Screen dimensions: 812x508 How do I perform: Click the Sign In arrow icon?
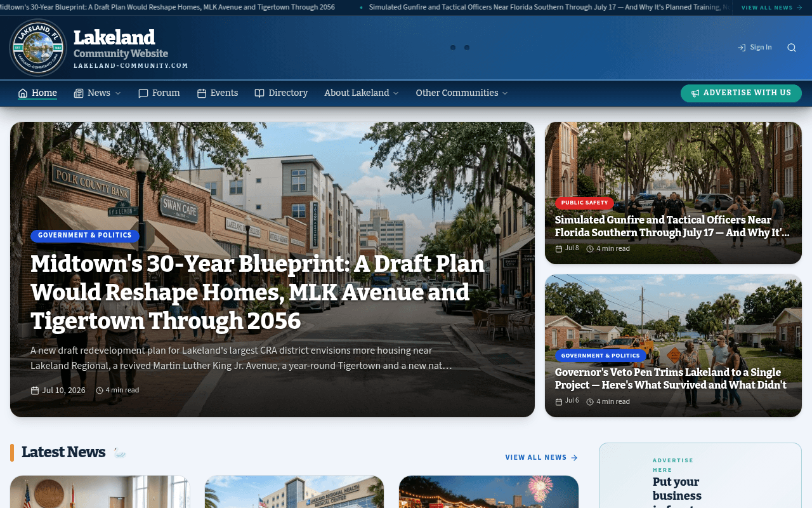coord(742,48)
